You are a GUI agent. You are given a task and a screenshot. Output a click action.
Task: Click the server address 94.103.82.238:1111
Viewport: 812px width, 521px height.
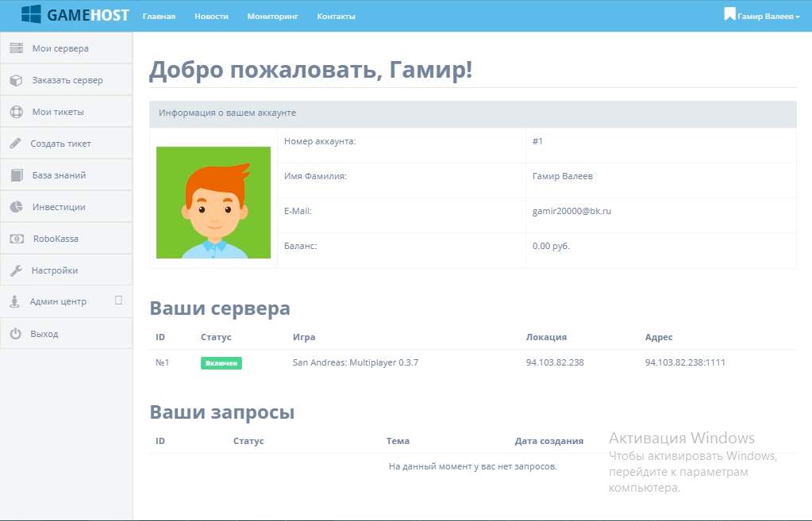[685, 362]
